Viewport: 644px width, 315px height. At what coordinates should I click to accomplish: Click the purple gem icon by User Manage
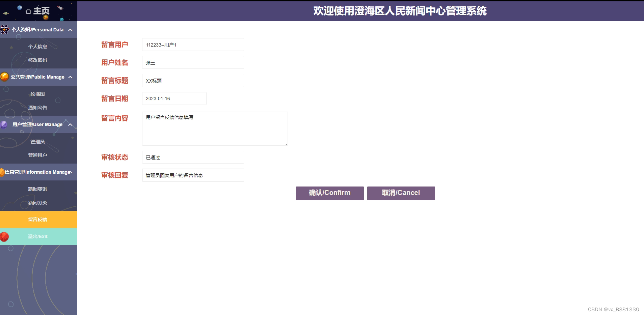[4, 124]
